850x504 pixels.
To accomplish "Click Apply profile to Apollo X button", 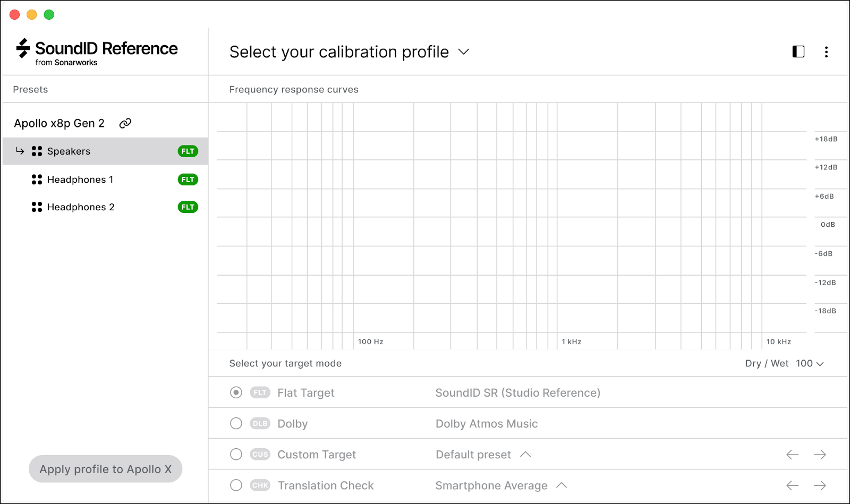I will pyautogui.click(x=105, y=469).
